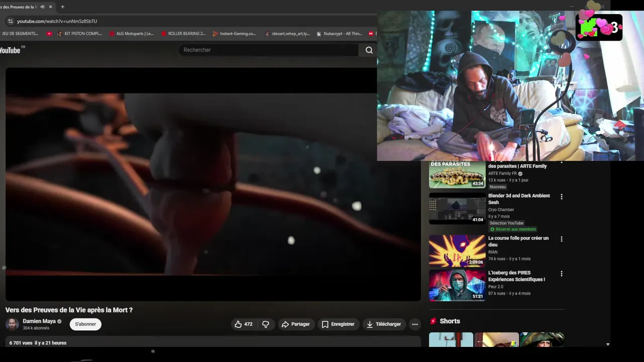Open Blender 3d and Dark Ambient Sesh thumbnail

[457, 209]
